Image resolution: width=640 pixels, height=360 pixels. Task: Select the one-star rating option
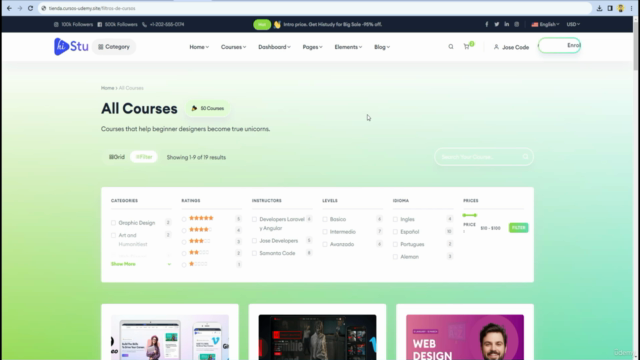tap(184, 265)
